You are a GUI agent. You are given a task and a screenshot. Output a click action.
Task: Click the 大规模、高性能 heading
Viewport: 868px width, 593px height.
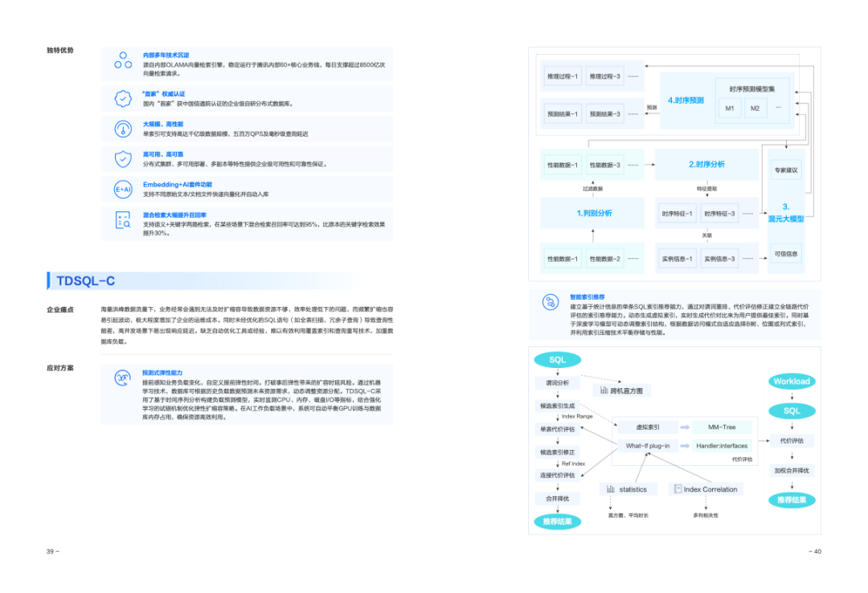click(163, 124)
